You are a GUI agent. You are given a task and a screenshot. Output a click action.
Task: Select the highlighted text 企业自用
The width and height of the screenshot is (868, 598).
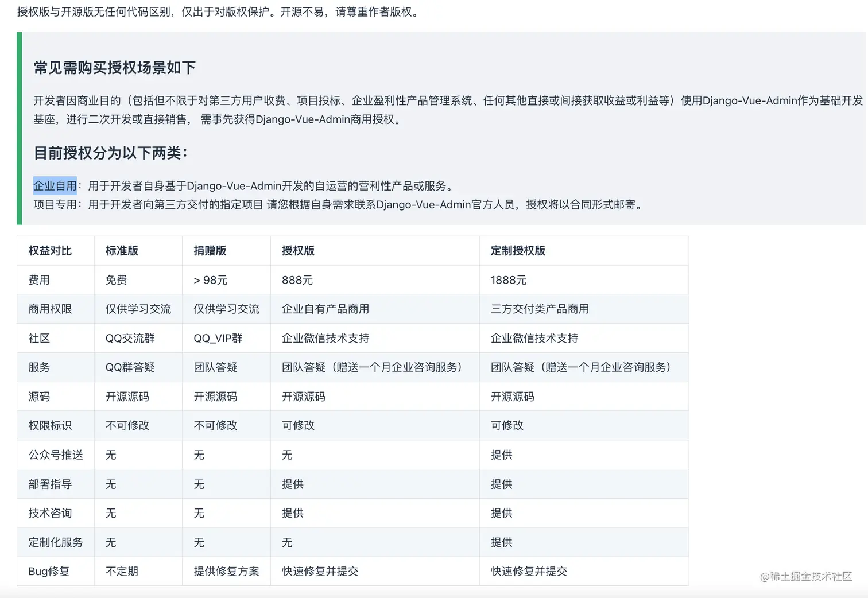55,185
